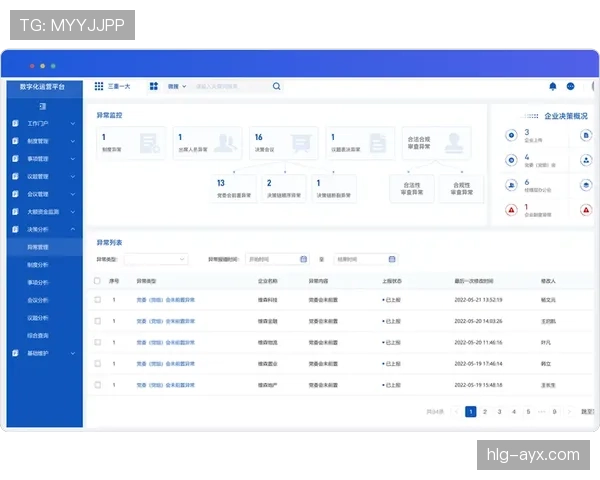Click the top search input field

pyautogui.click(x=230, y=87)
